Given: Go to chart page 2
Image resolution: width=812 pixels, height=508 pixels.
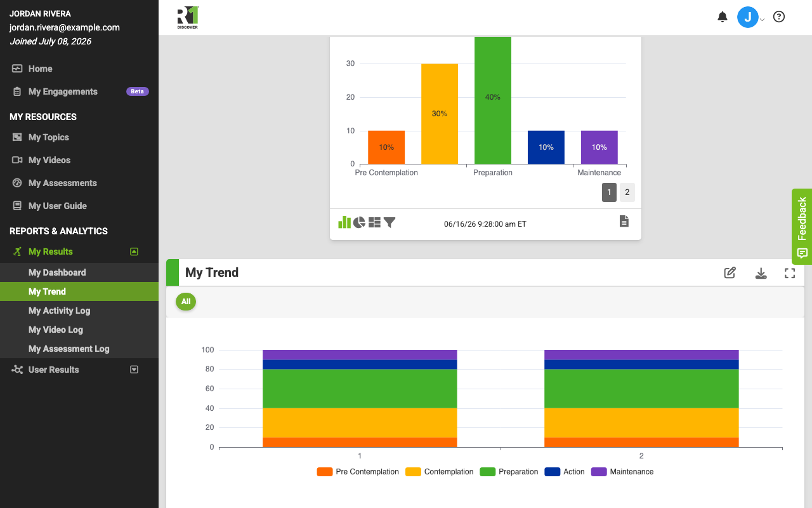Looking at the screenshot, I should coord(627,192).
